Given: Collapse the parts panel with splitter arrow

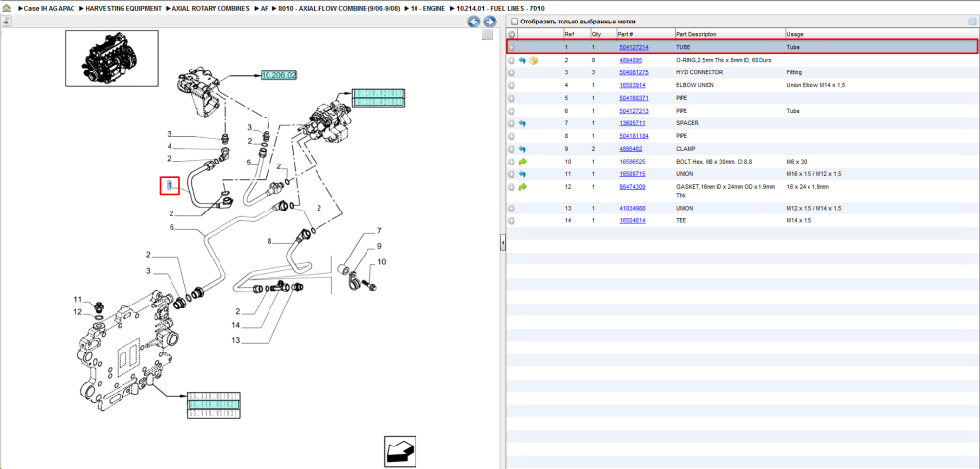Looking at the screenshot, I should pos(502,244).
